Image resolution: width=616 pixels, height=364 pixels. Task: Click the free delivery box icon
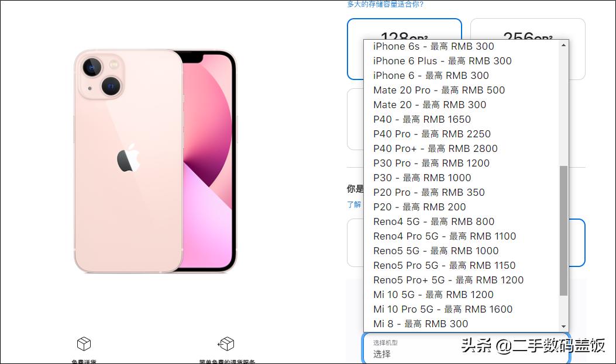coord(84,344)
